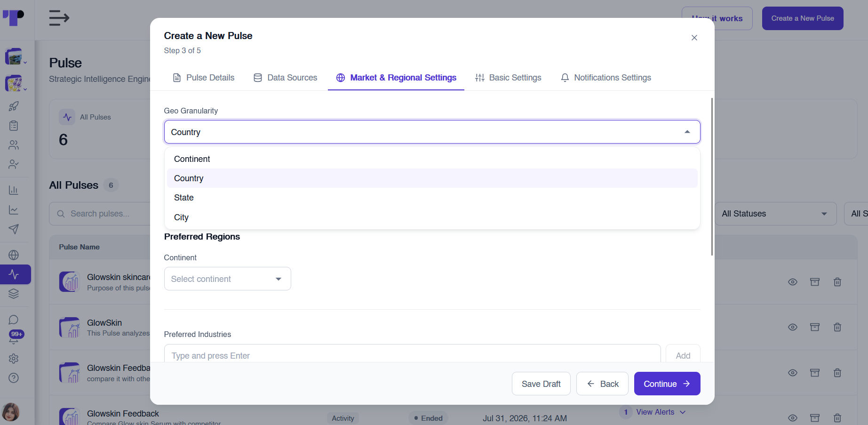View the GlowSkin pulse via its eye icon
Image resolution: width=868 pixels, height=425 pixels.
pos(793,327)
